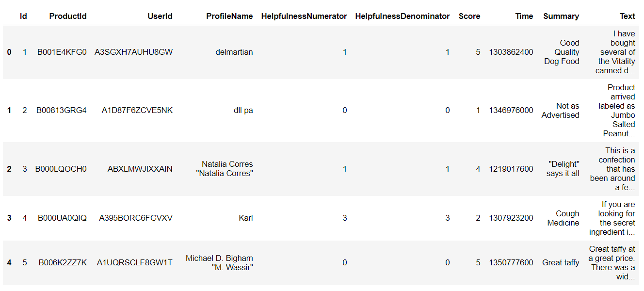Click the delmartian profile name cell
The width and height of the screenshot is (644, 291).
coord(234,52)
